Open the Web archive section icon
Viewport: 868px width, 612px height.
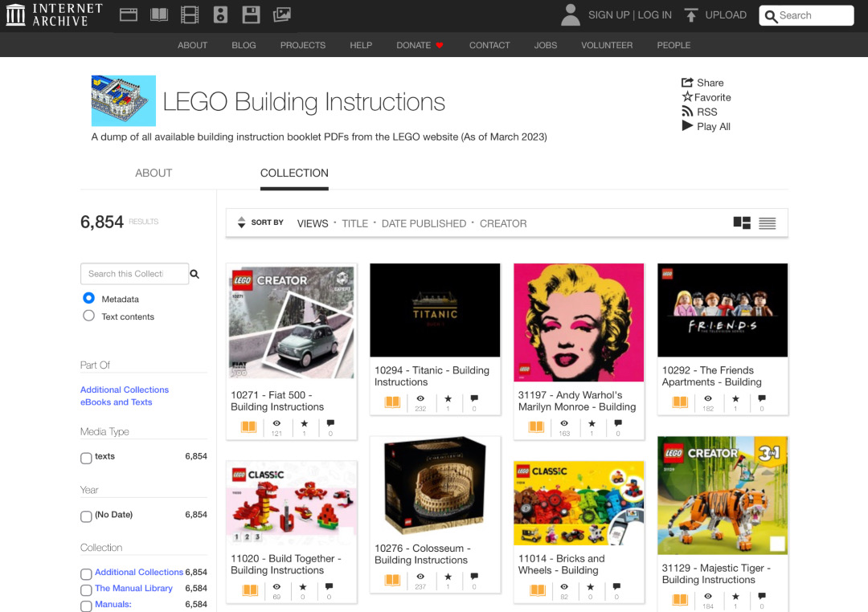pos(128,14)
